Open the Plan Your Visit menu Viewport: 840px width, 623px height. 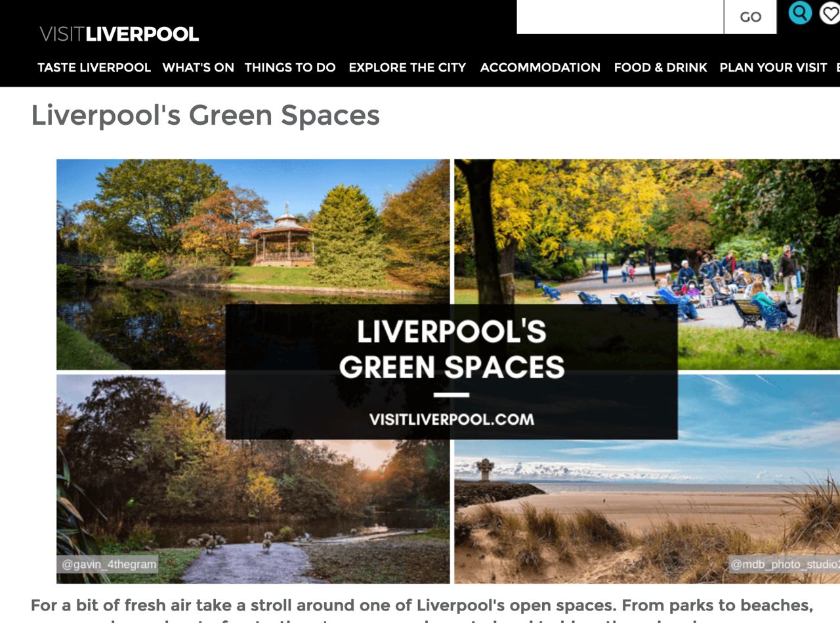point(773,67)
